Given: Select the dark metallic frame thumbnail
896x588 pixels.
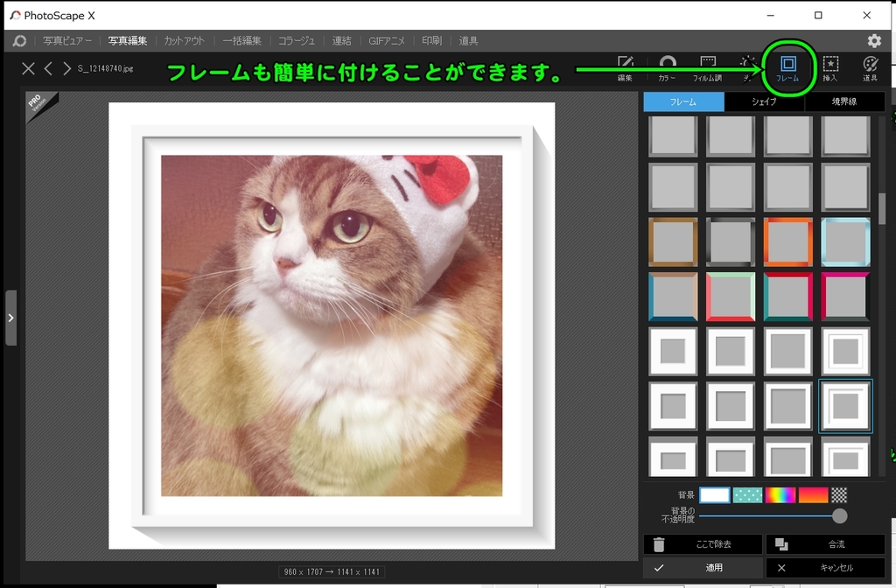Looking at the screenshot, I should tap(731, 241).
